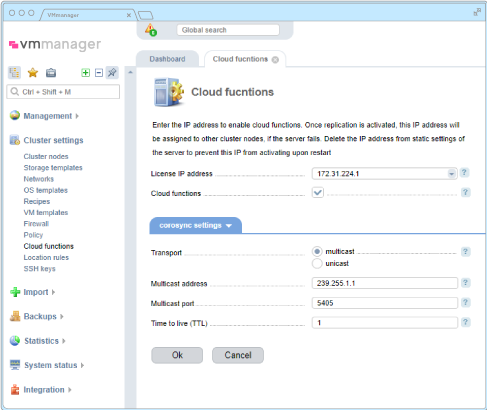
Task: Open Policy page
Action: tap(33, 235)
